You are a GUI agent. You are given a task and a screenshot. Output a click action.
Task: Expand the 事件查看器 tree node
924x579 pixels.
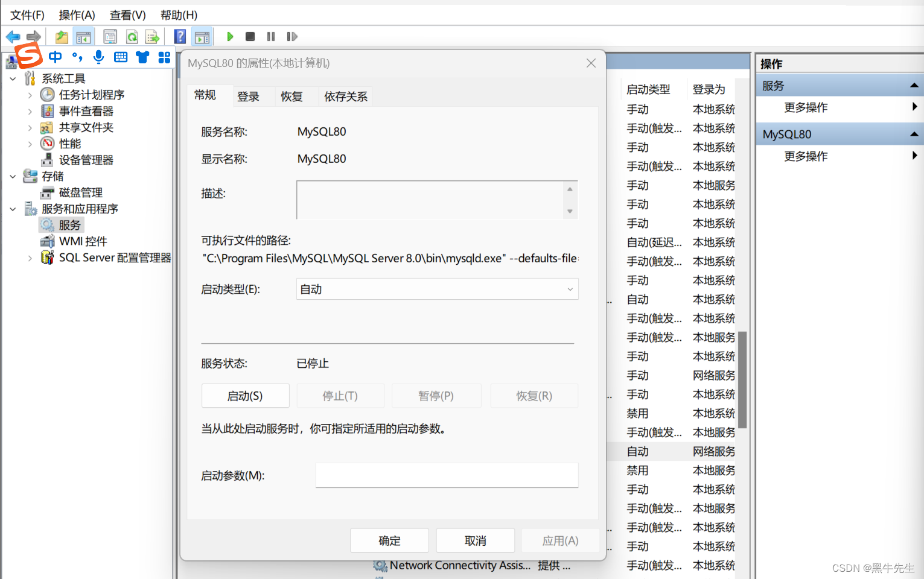point(30,111)
